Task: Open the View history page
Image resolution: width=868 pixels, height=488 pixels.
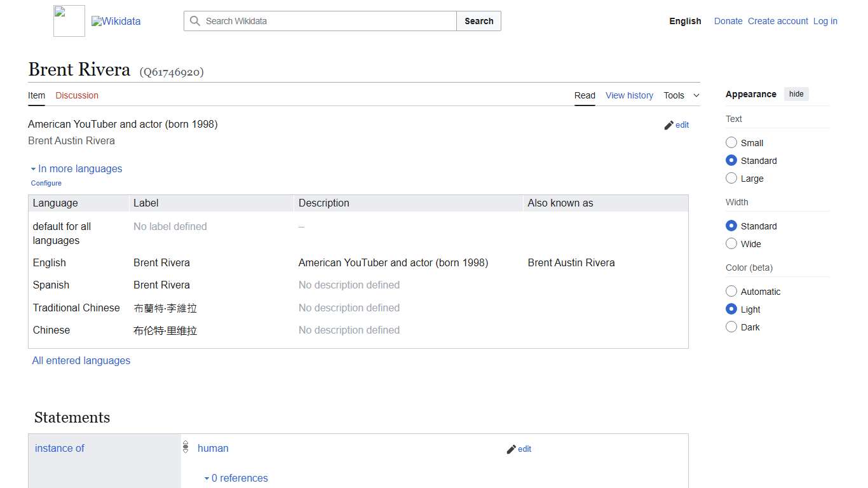Action: (x=628, y=95)
